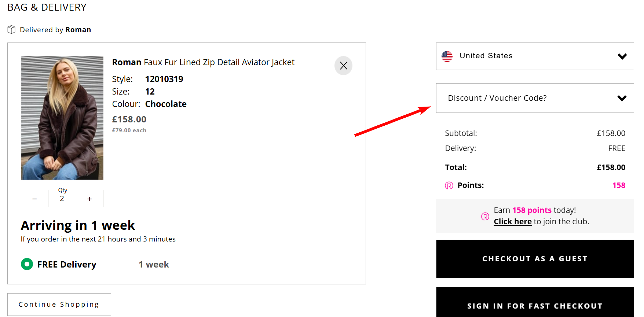Collapse the voucher section via its chevron

(622, 98)
